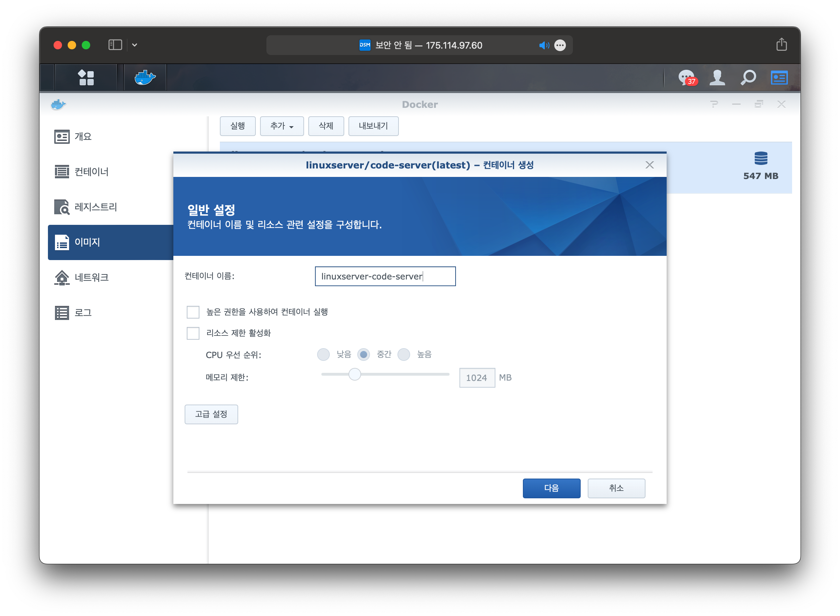Image resolution: width=840 pixels, height=616 pixels.
Task: Click the 실행 launch button
Action: 238,126
